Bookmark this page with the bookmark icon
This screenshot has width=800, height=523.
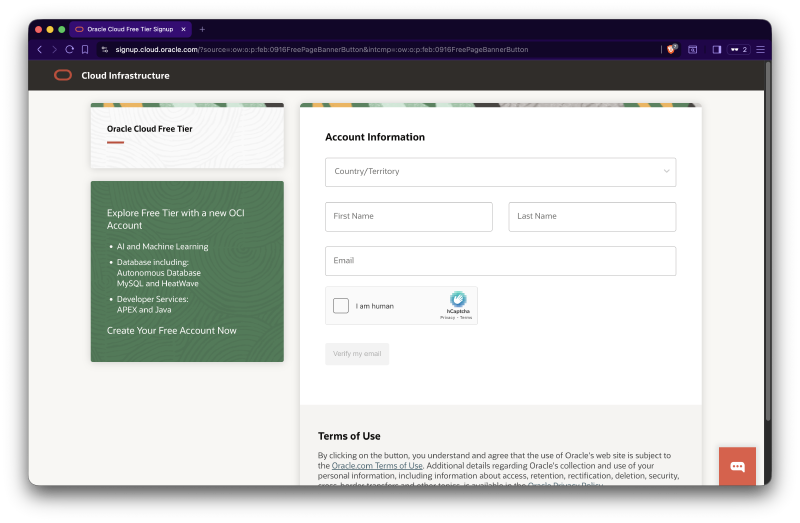click(x=85, y=49)
